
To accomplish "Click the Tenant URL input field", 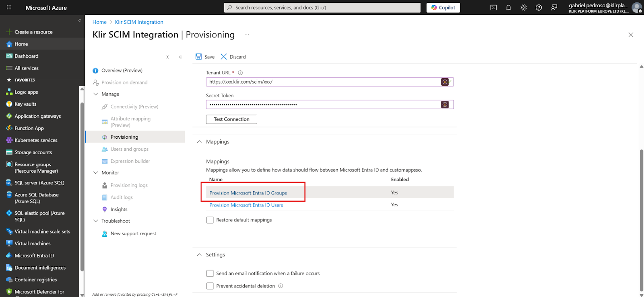I will tap(322, 82).
